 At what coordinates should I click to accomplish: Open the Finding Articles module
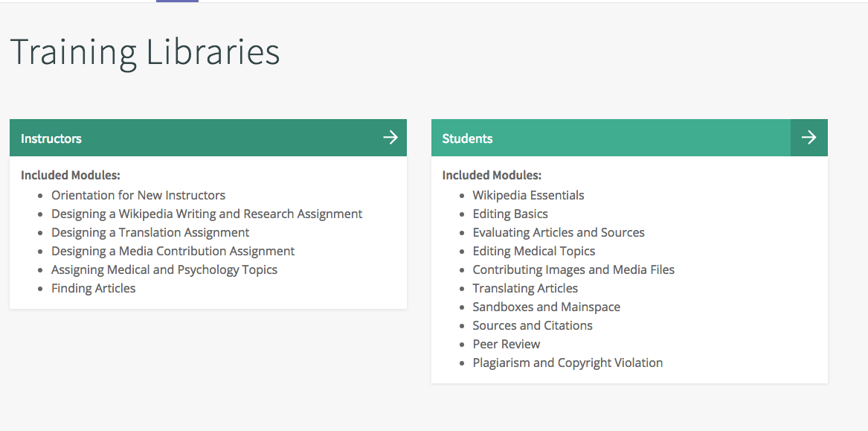coord(93,288)
